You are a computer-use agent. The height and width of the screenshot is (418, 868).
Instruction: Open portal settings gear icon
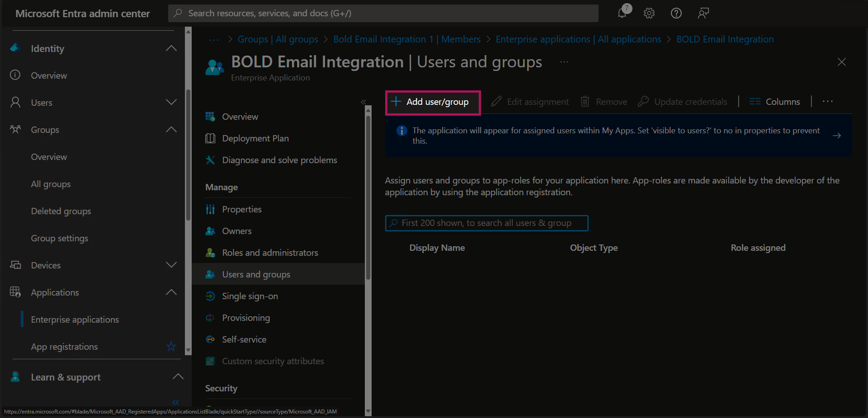pos(649,13)
